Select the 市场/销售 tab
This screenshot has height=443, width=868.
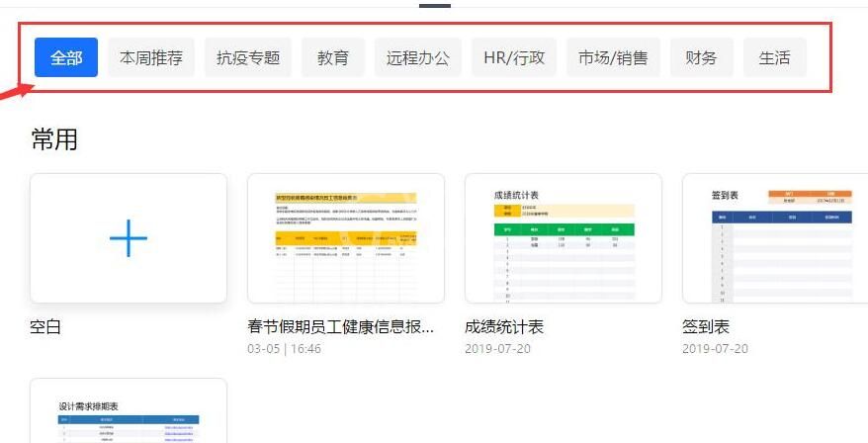pos(613,57)
